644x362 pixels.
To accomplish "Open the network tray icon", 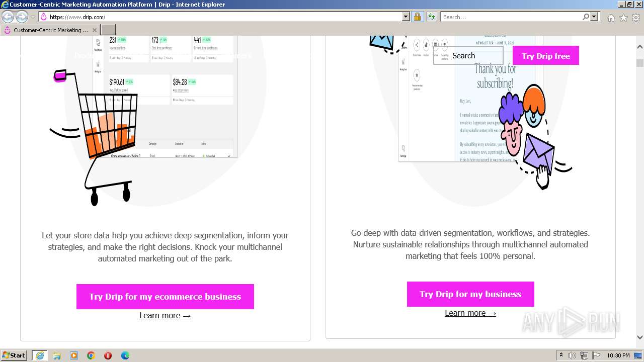I will pyautogui.click(x=585, y=355).
